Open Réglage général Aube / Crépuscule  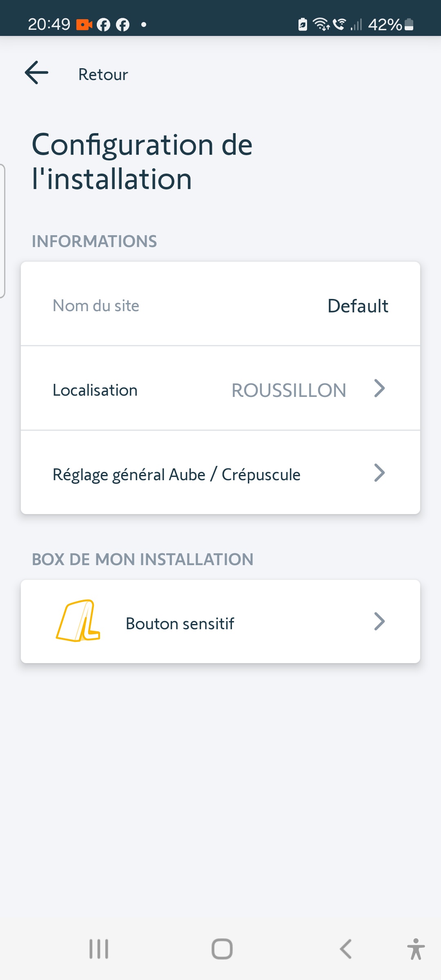coord(176,474)
